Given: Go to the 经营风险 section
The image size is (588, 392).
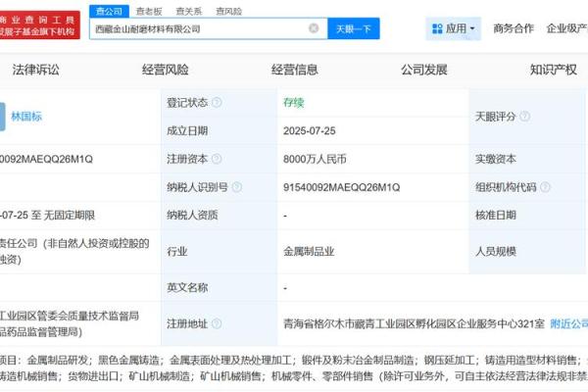Looking at the screenshot, I should tap(165, 70).
